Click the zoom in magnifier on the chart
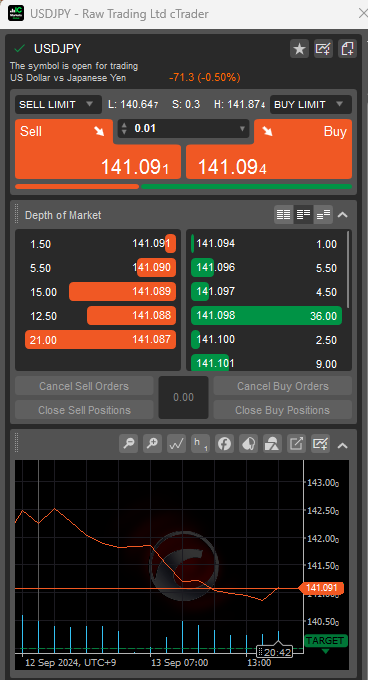This screenshot has height=680, width=368. (152, 444)
